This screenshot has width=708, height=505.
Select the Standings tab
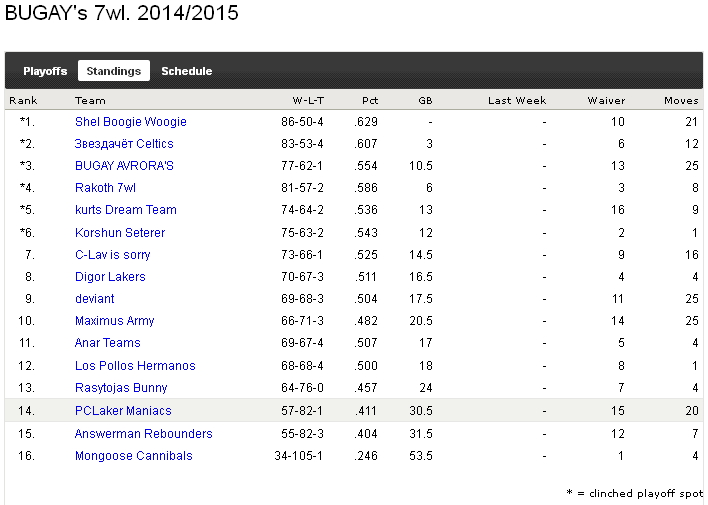(113, 71)
